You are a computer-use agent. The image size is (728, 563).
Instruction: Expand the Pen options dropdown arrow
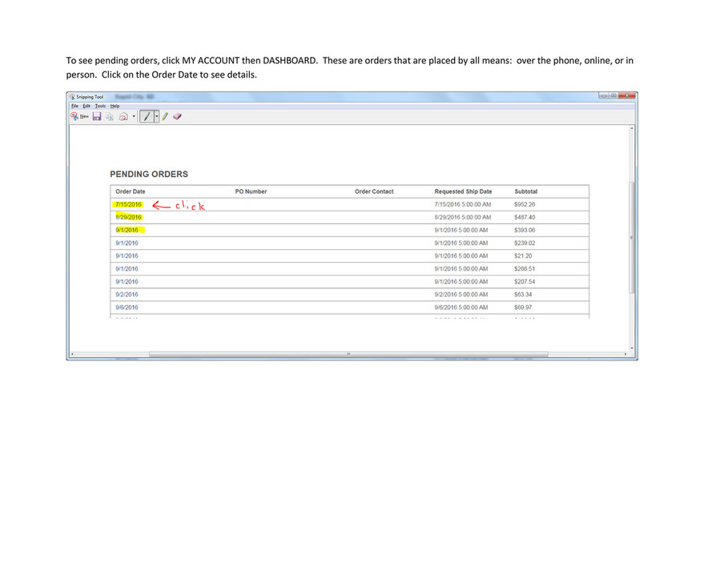[156, 116]
